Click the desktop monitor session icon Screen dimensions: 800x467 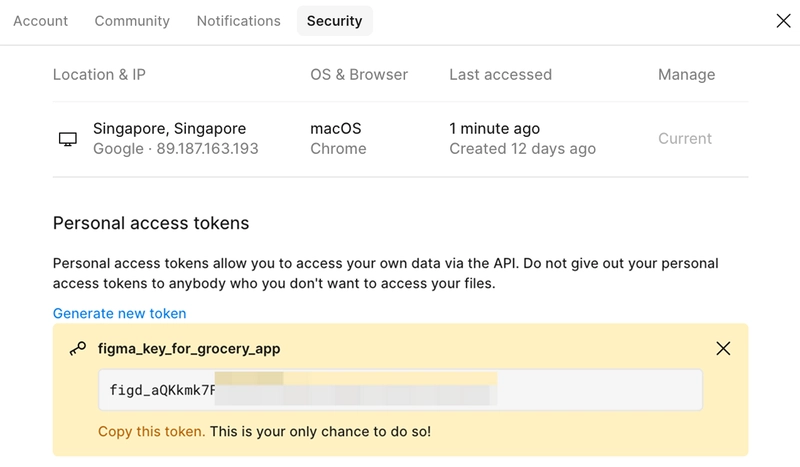point(68,139)
